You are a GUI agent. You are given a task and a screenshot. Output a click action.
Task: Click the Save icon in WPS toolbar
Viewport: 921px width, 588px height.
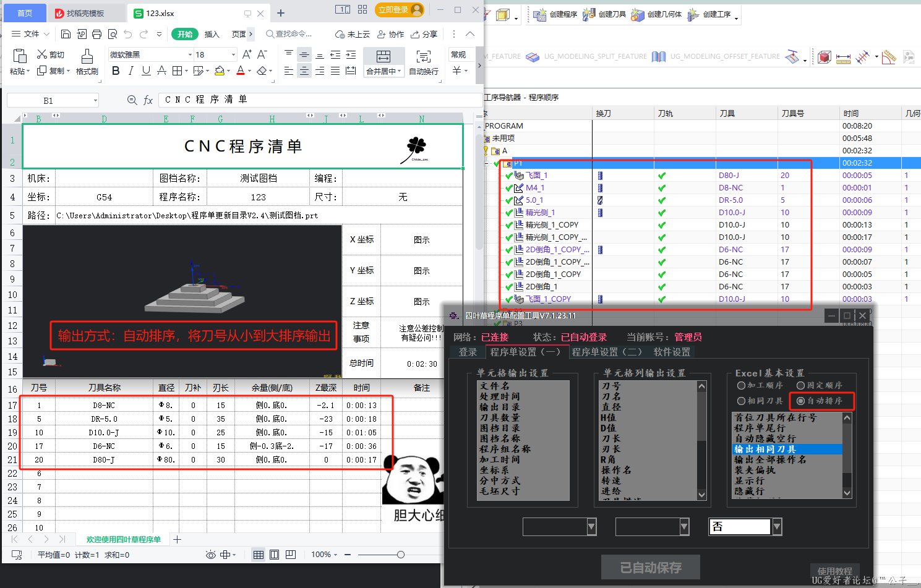tap(66, 34)
